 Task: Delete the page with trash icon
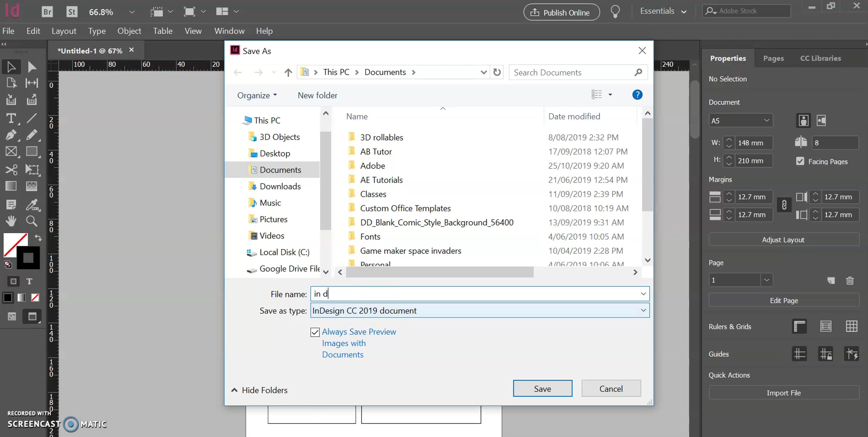850,280
